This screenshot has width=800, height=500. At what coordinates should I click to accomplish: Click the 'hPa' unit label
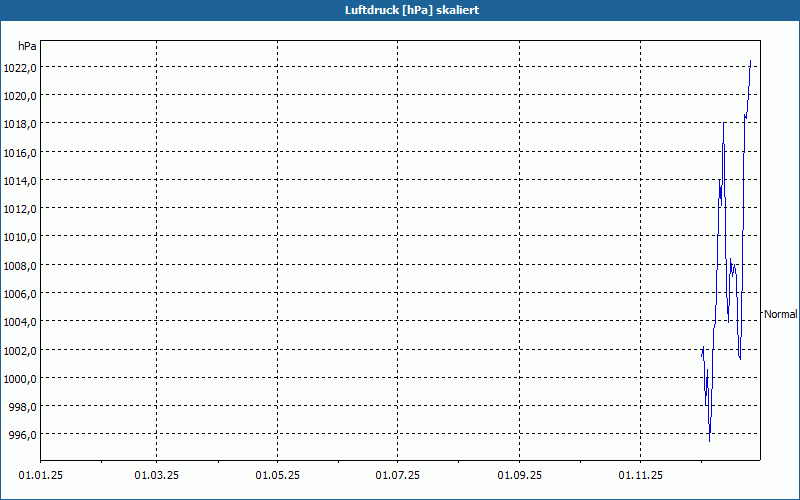click(x=28, y=46)
